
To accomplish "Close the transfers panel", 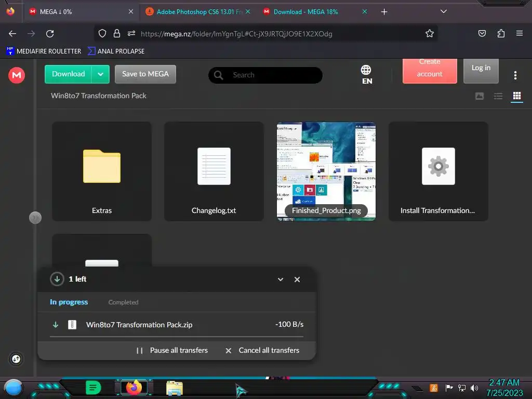I will point(297,280).
